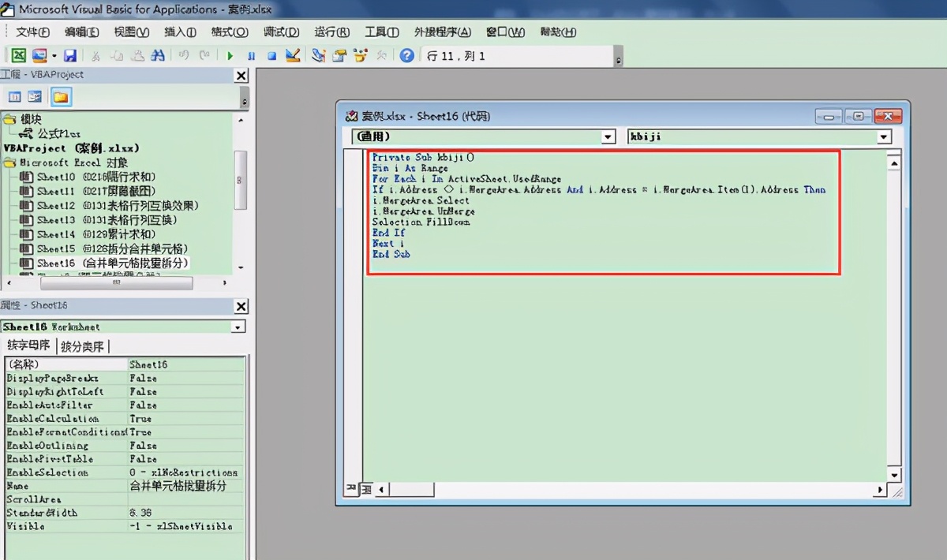Image resolution: width=947 pixels, height=560 pixels.
Task: Click Name property value 合并单元格批量拆分
Action: click(187, 486)
